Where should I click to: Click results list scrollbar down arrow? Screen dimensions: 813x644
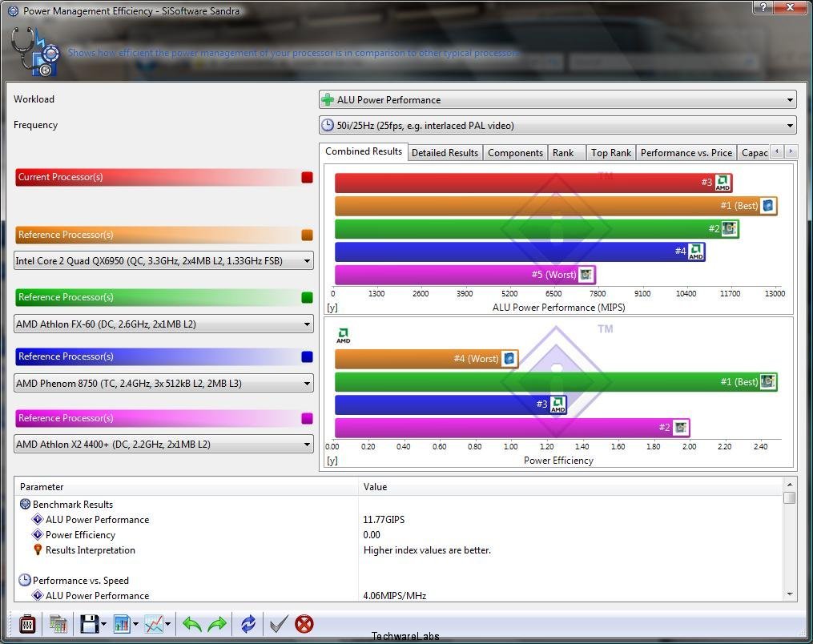(789, 595)
